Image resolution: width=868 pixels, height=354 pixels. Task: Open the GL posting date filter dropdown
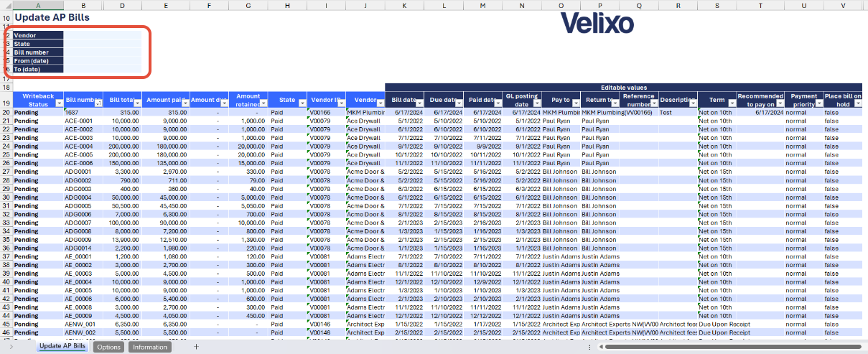pos(536,104)
